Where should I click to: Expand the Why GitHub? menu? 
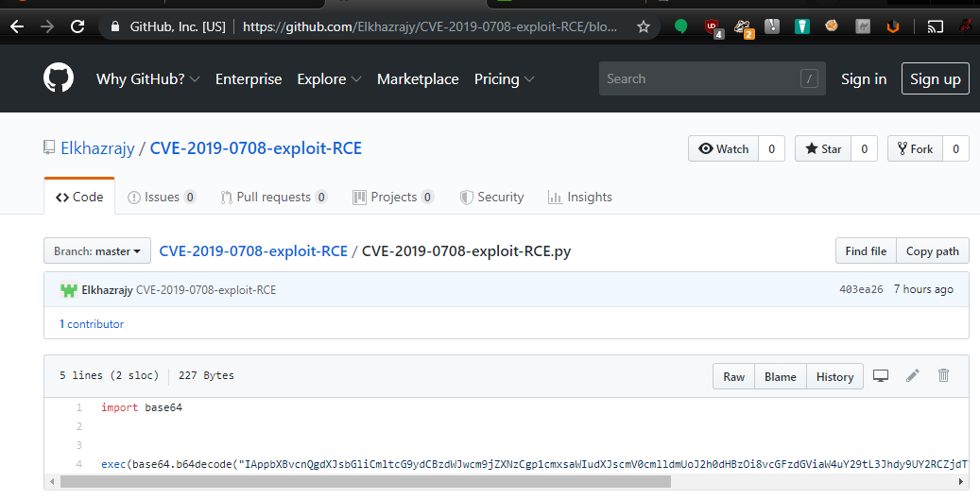click(147, 79)
